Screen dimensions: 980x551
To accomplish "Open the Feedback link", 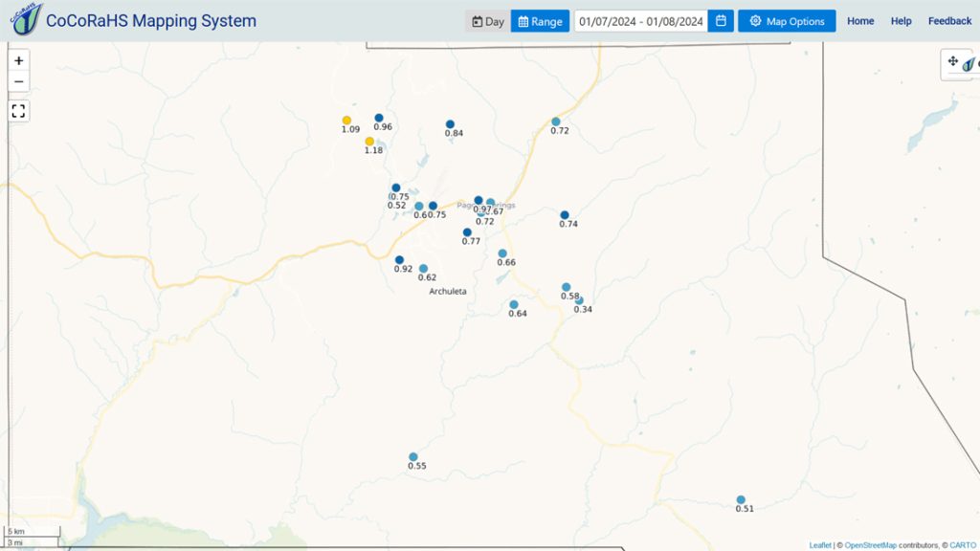I will click(x=949, y=21).
